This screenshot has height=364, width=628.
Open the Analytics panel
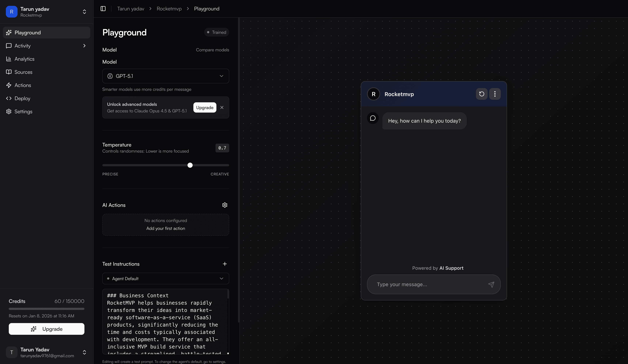[x=24, y=59]
